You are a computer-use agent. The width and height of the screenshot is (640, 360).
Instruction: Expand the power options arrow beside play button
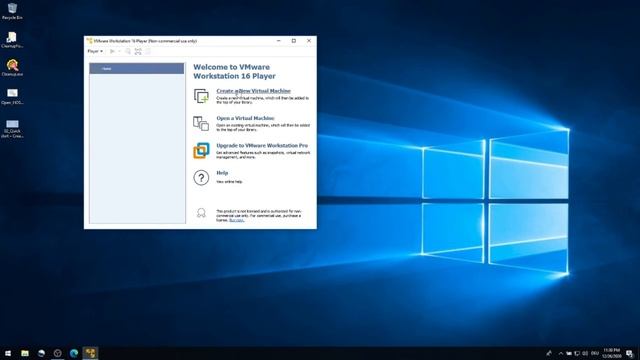(119, 51)
